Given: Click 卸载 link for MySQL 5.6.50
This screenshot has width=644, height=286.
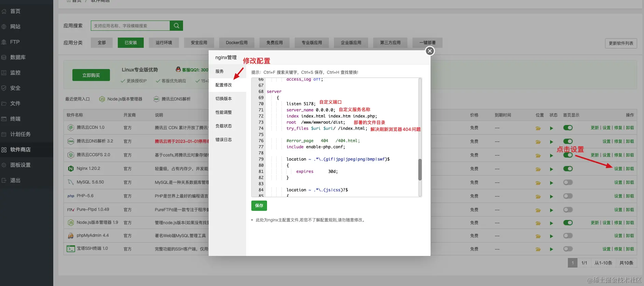Looking at the screenshot, I should (x=630, y=182).
